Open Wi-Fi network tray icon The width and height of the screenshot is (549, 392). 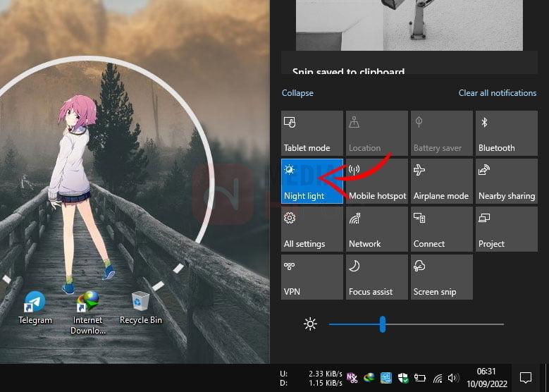[x=438, y=379]
